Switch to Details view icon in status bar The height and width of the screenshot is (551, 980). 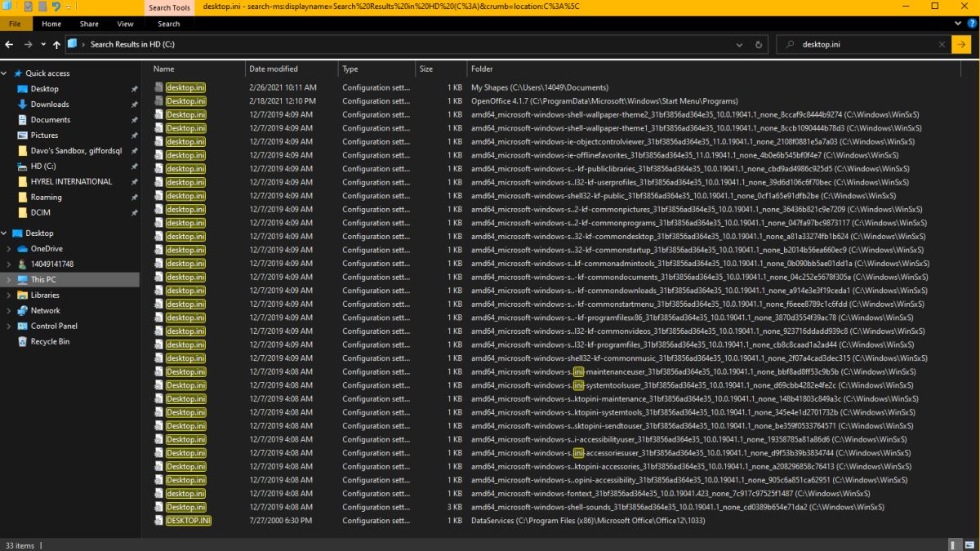click(x=954, y=544)
